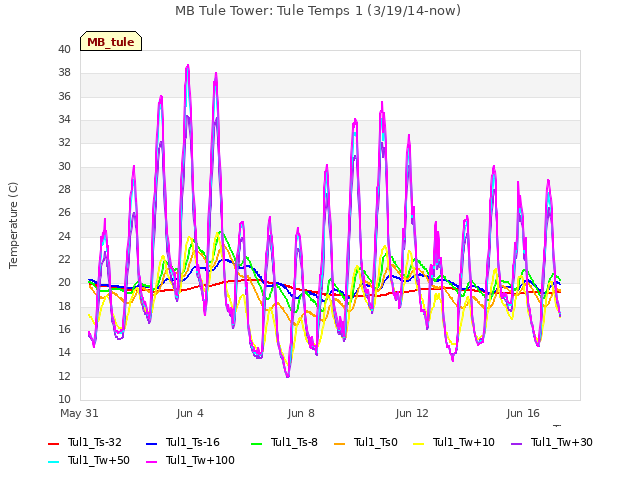Select the Tul1_Ts-8 legend label
The width and height of the screenshot is (640, 480).
(x=294, y=442)
